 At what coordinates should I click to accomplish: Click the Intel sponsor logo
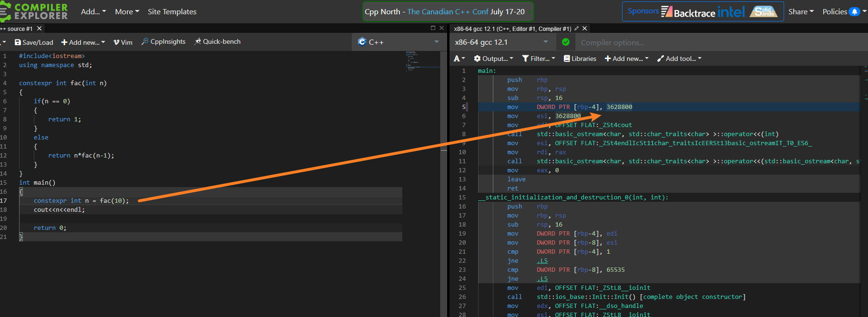(x=731, y=11)
